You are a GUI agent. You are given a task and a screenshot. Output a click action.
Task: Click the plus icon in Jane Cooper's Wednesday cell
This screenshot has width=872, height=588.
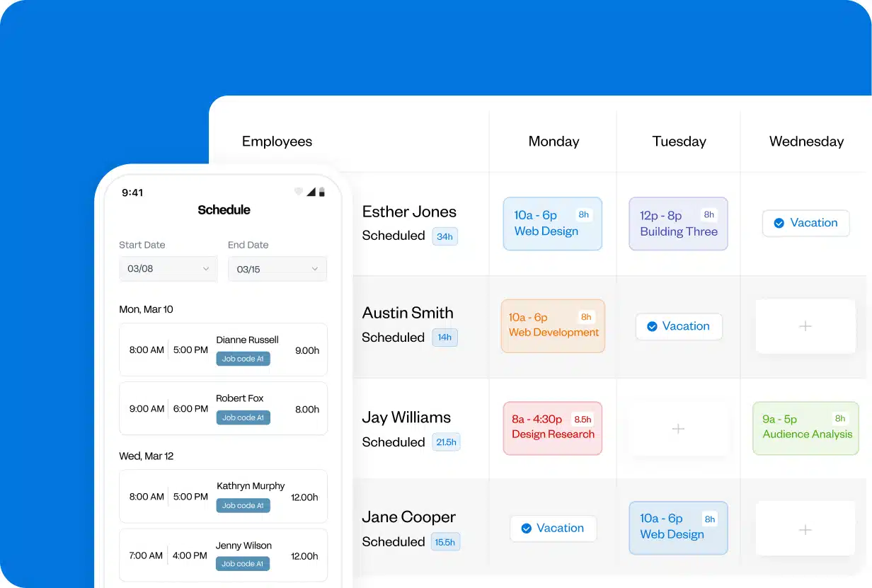[x=805, y=529]
